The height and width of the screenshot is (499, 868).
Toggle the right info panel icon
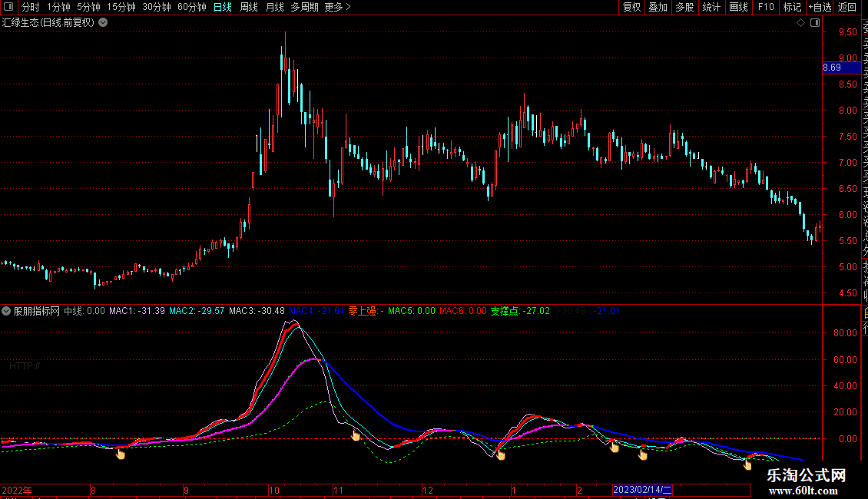click(815, 23)
